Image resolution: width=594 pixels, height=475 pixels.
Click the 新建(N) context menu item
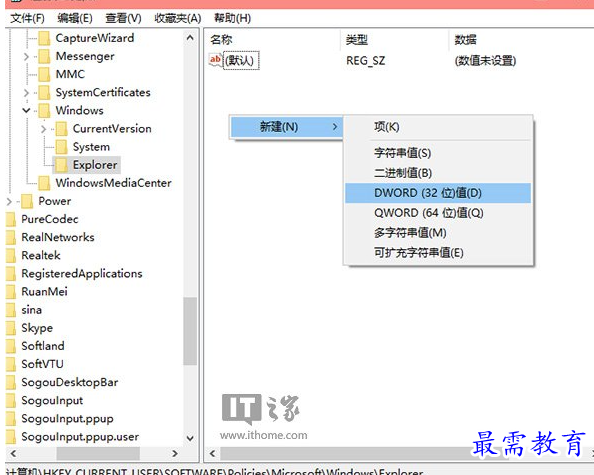point(287,127)
